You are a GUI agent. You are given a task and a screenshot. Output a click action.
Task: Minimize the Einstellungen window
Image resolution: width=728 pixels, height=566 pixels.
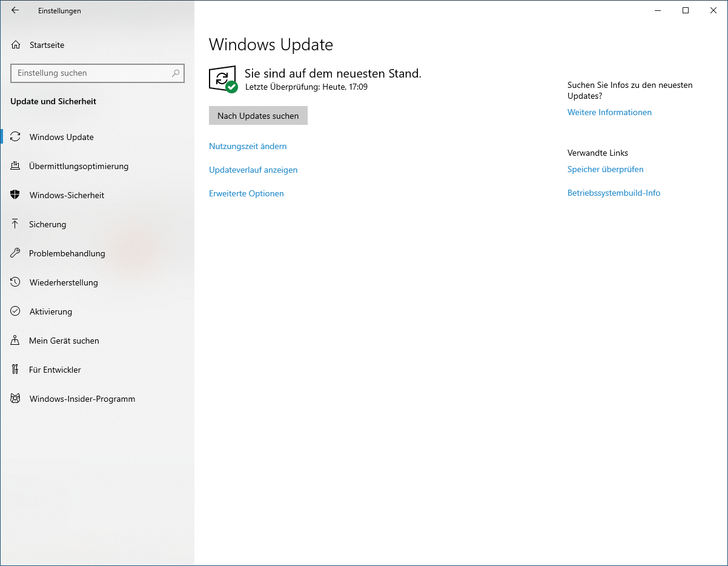pyautogui.click(x=658, y=10)
